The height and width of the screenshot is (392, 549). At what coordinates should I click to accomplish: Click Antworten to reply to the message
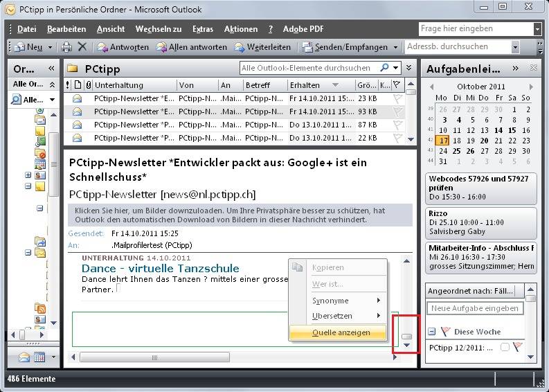pos(123,47)
